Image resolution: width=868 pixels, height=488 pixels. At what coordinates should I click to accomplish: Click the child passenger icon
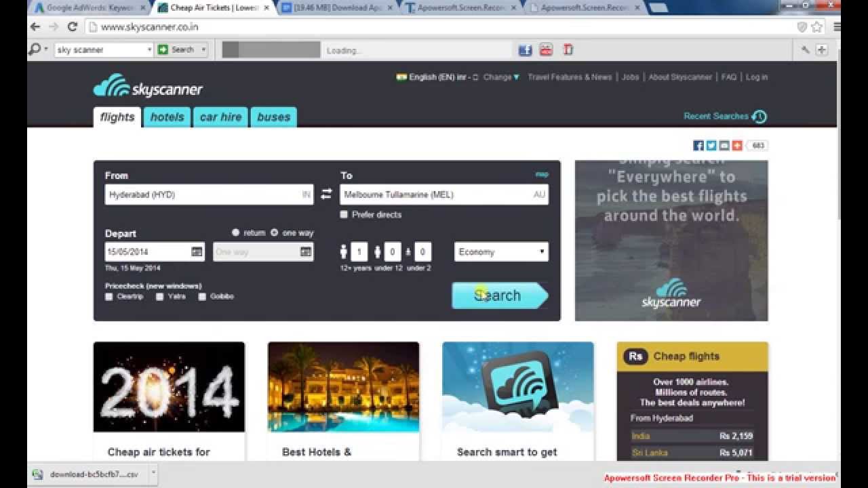pyautogui.click(x=377, y=252)
